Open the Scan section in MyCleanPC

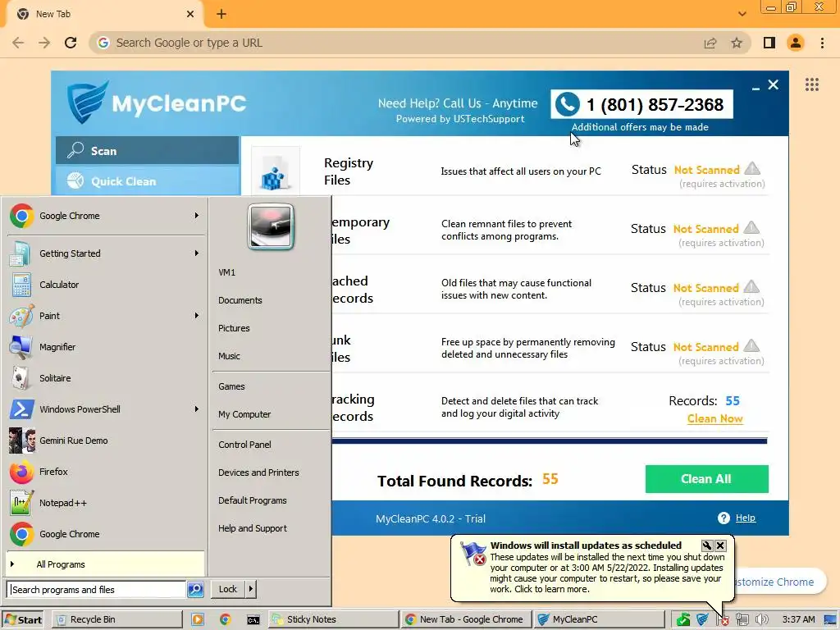[x=148, y=151]
